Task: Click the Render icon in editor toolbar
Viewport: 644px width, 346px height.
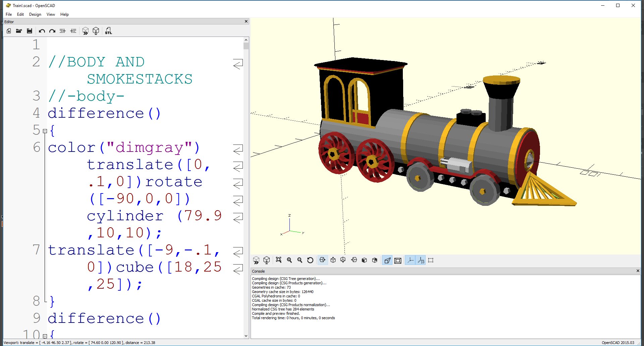Action: coord(96,31)
